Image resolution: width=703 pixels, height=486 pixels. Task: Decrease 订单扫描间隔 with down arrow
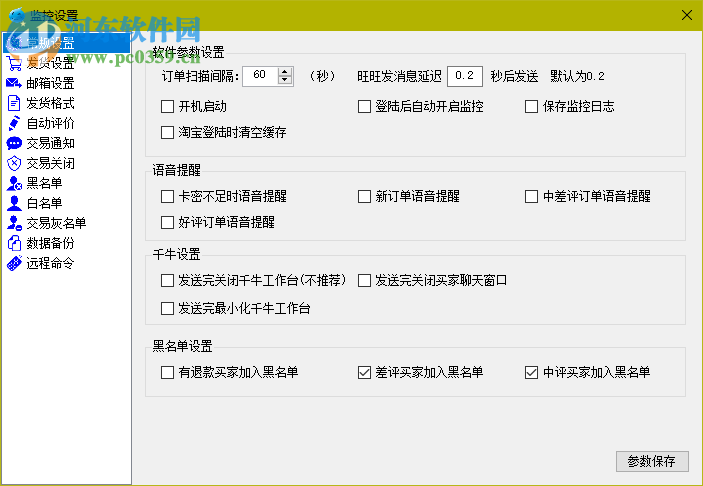(285, 80)
